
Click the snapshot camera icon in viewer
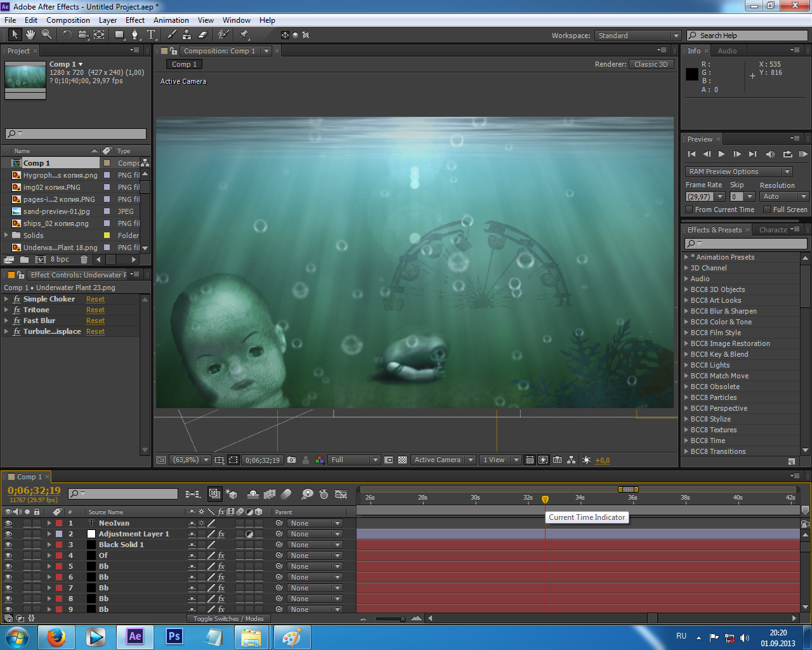tap(292, 460)
